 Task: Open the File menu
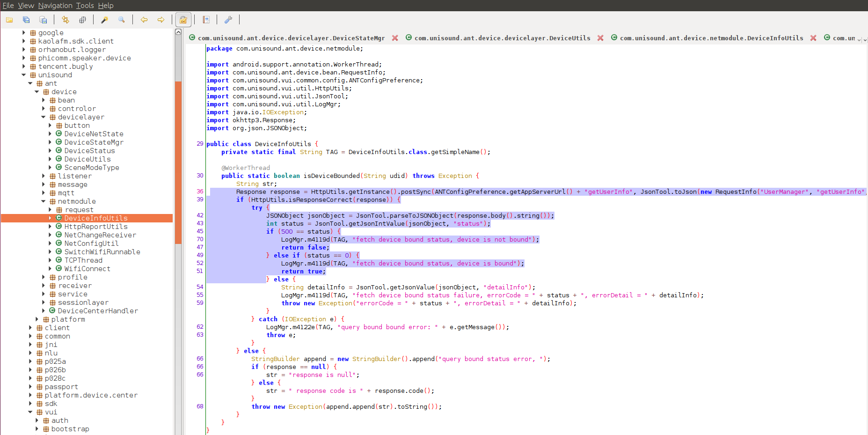click(x=8, y=6)
